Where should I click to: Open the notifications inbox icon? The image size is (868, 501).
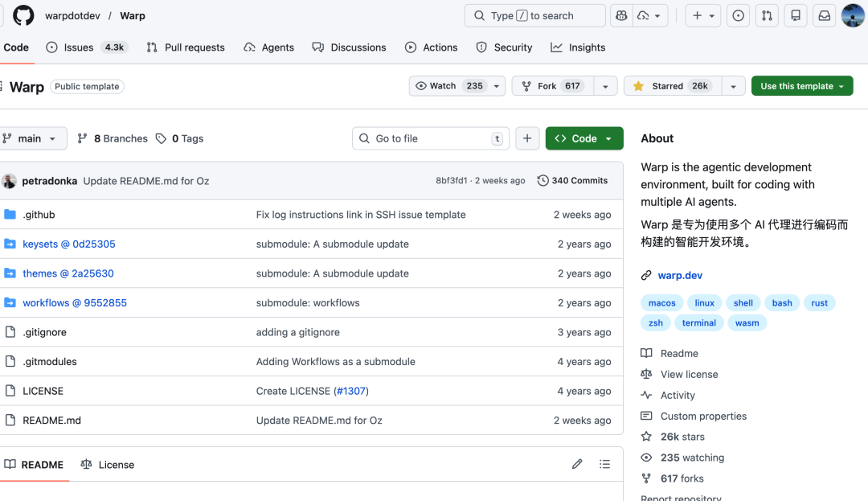point(824,15)
